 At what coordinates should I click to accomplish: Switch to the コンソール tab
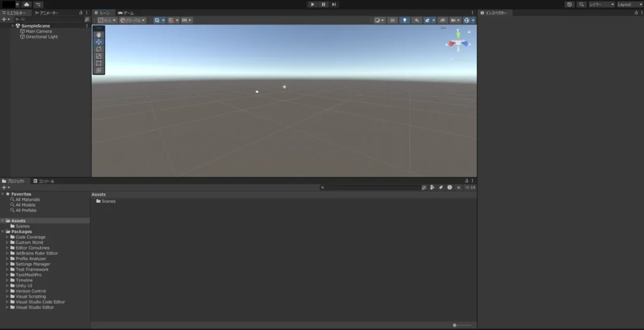click(x=44, y=181)
